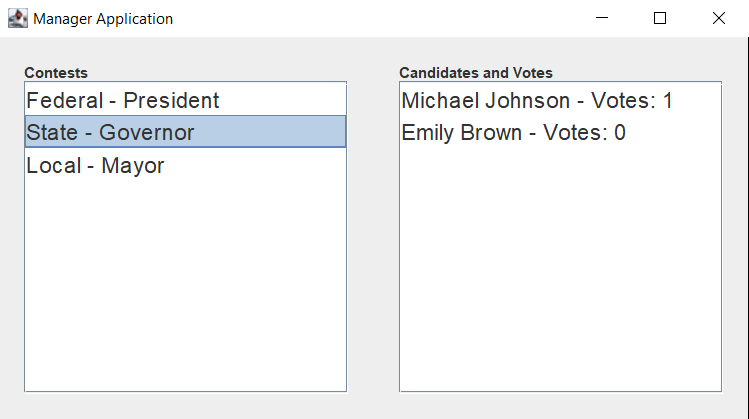Viewport: 749px width, 419px height.
Task: Open the Java app icon system menu
Action: pos(18,19)
